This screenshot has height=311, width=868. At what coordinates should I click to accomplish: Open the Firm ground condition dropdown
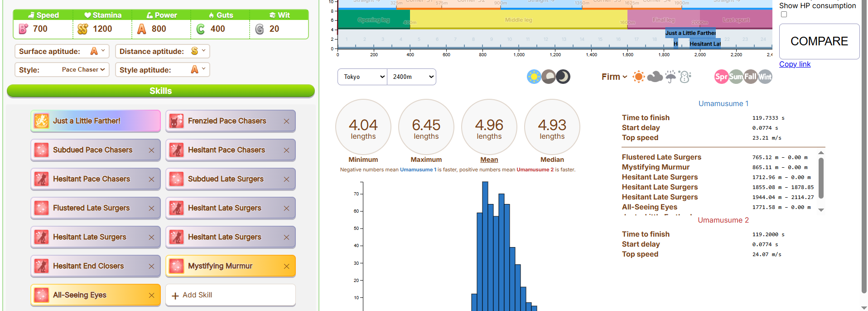click(x=614, y=77)
